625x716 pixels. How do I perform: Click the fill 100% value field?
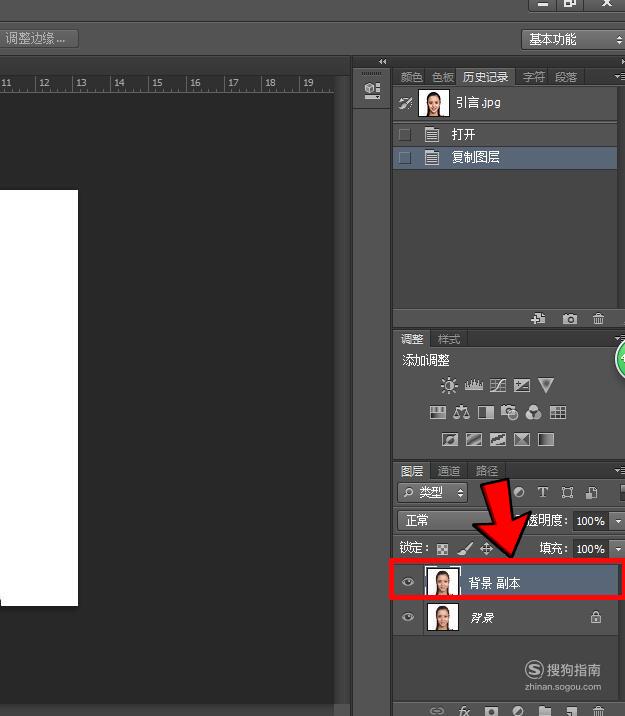(590, 548)
